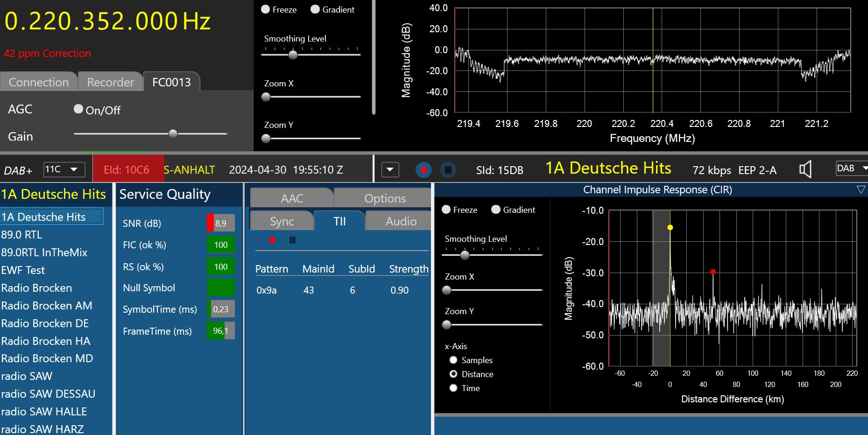This screenshot has height=435, width=868.
Task: Choose Time for the CIR x-Axis
Action: 453,388
